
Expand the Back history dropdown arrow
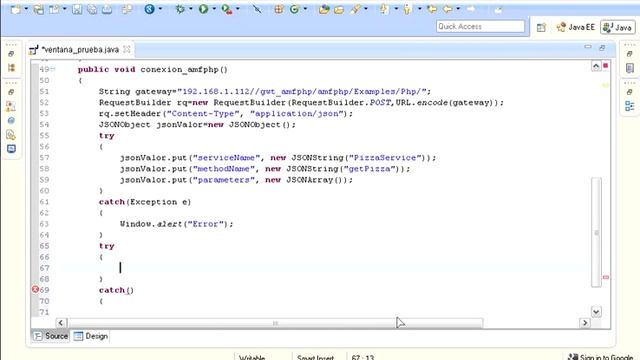pyautogui.click(x=458, y=9)
